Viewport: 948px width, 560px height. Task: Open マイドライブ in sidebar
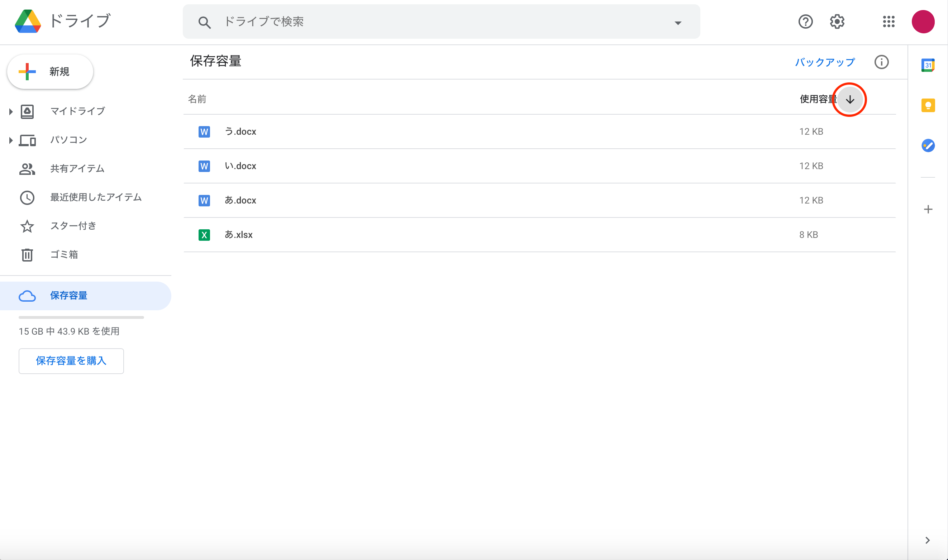[x=77, y=111]
